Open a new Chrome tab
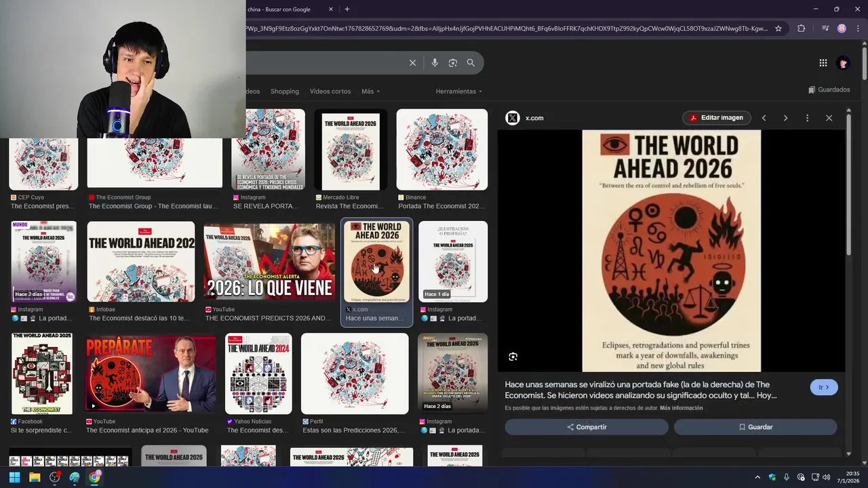The height and width of the screenshot is (488, 868). [x=347, y=9]
